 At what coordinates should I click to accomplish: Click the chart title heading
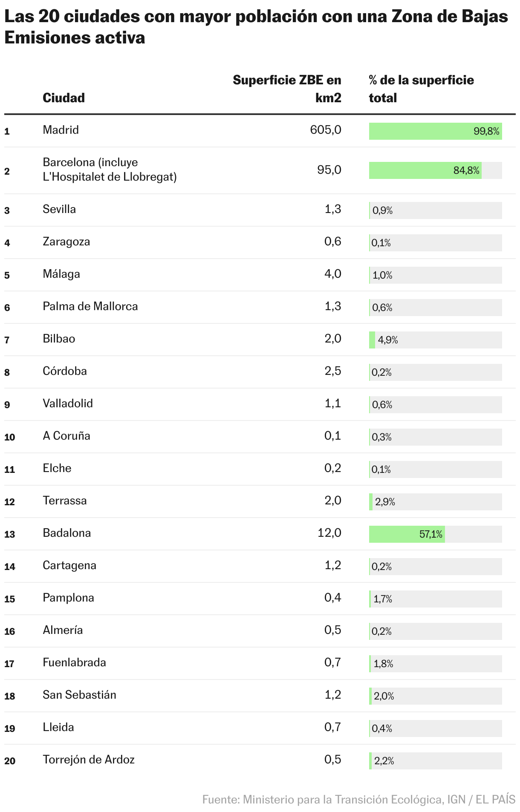coord(256,27)
